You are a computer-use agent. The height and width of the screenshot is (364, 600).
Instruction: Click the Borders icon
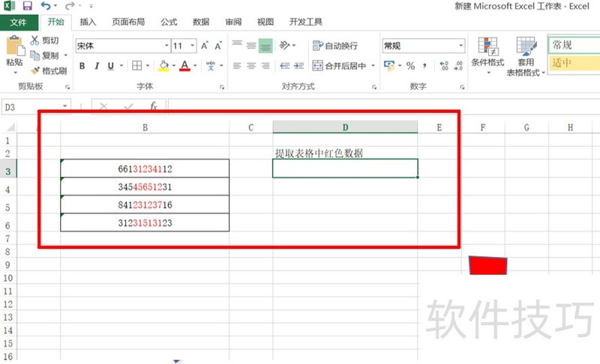(136, 66)
